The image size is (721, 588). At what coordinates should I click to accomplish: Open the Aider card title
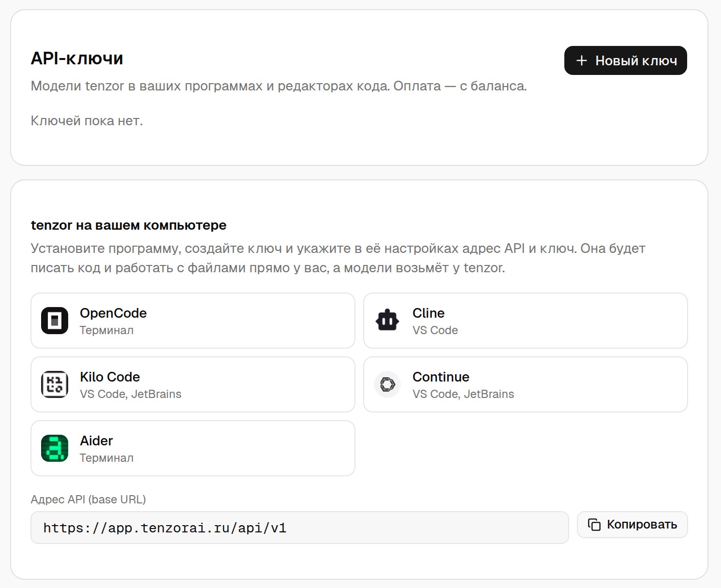(96, 441)
